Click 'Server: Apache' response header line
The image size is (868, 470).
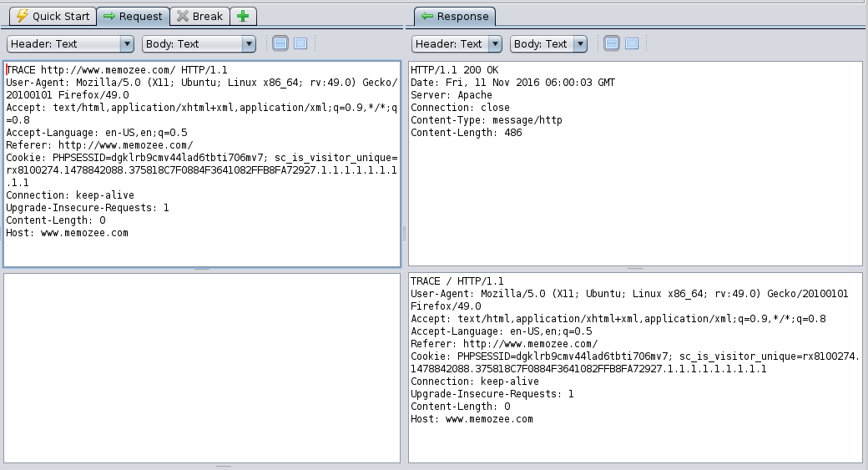coord(452,94)
